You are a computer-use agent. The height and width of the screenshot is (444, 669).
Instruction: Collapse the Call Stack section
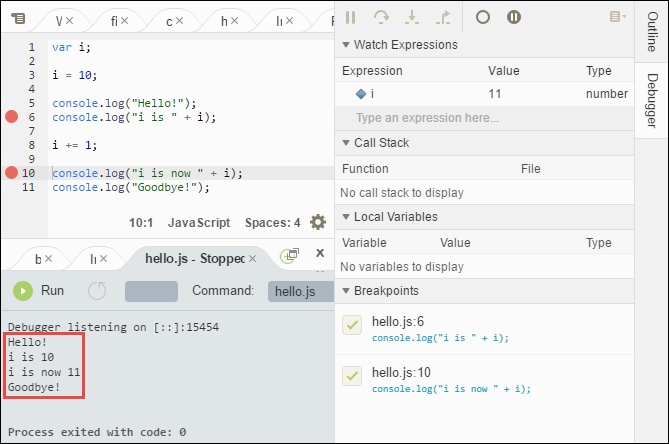click(x=346, y=143)
